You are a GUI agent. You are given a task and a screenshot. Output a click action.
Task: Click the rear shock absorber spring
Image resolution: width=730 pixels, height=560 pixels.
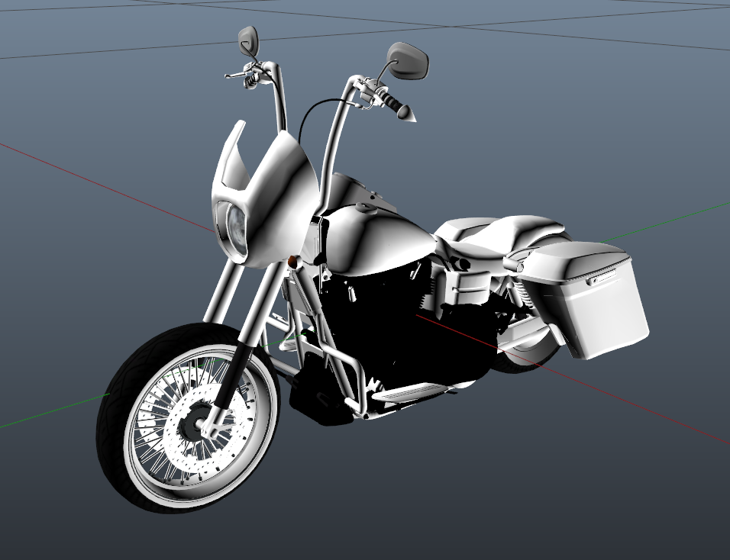(524, 294)
